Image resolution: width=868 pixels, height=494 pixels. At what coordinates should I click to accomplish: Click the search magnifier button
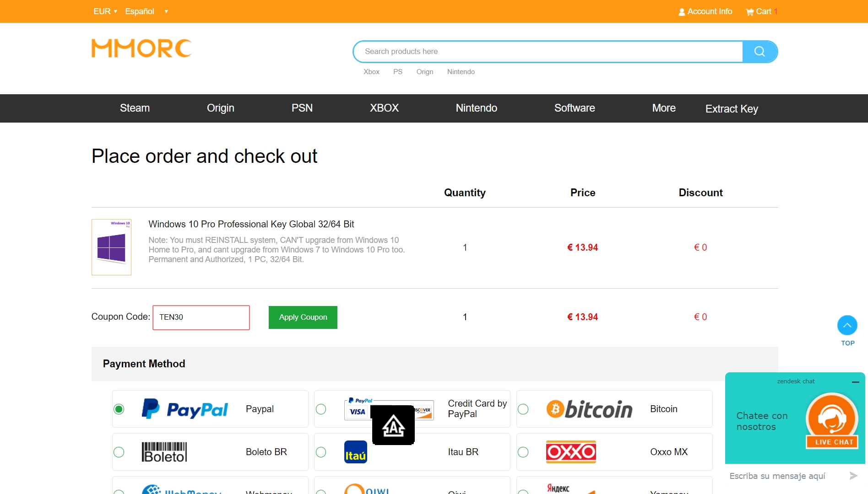click(x=759, y=52)
